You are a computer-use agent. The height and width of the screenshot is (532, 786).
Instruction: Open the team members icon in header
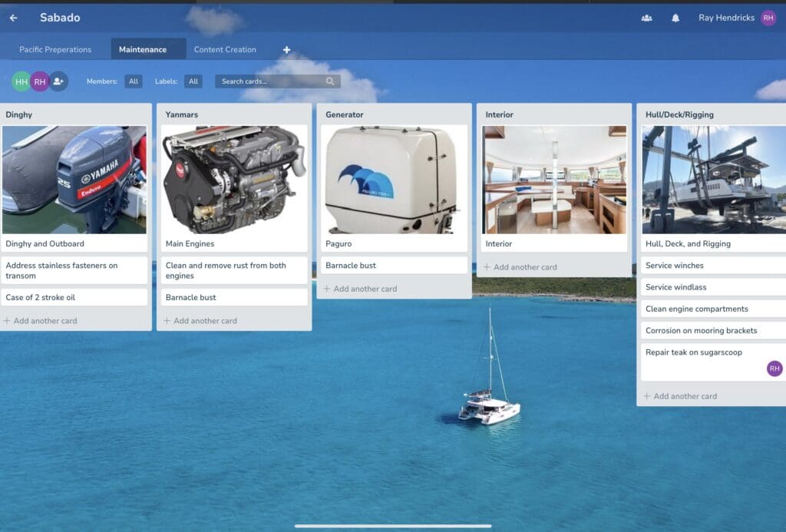(x=646, y=18)
